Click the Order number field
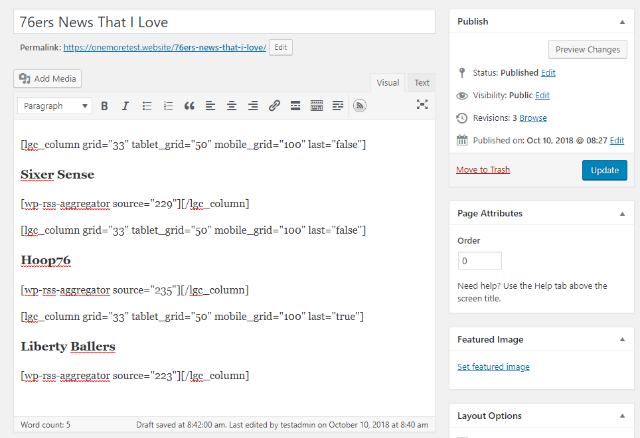This screenshot has width=640, height=438. coord(480,261)
